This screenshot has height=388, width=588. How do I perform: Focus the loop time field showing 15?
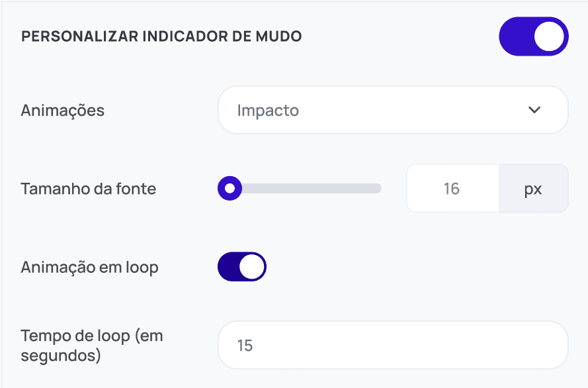[393, 345]
